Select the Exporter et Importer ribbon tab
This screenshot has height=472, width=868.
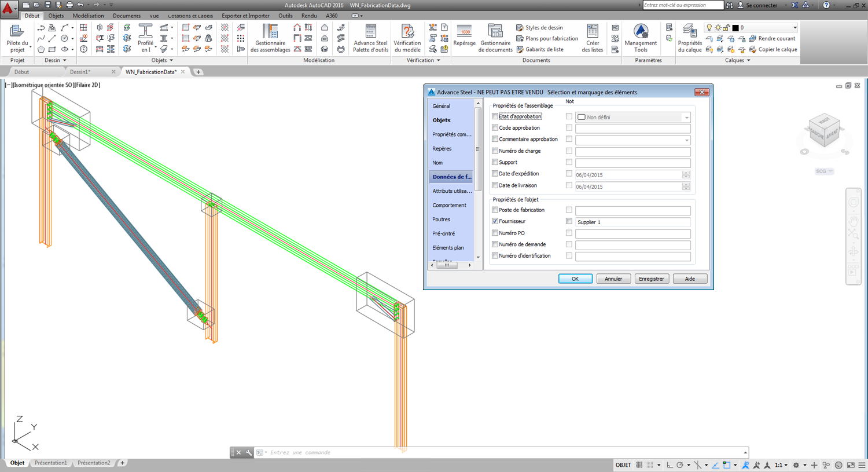pyautogui.click(x=245, y=16)
